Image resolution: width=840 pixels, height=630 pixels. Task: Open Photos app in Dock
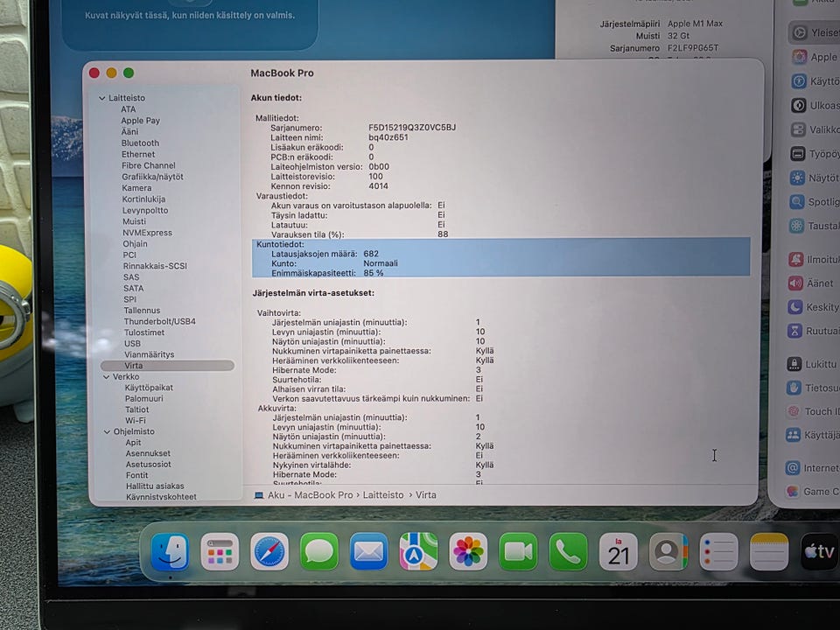(x=468, y=552)
